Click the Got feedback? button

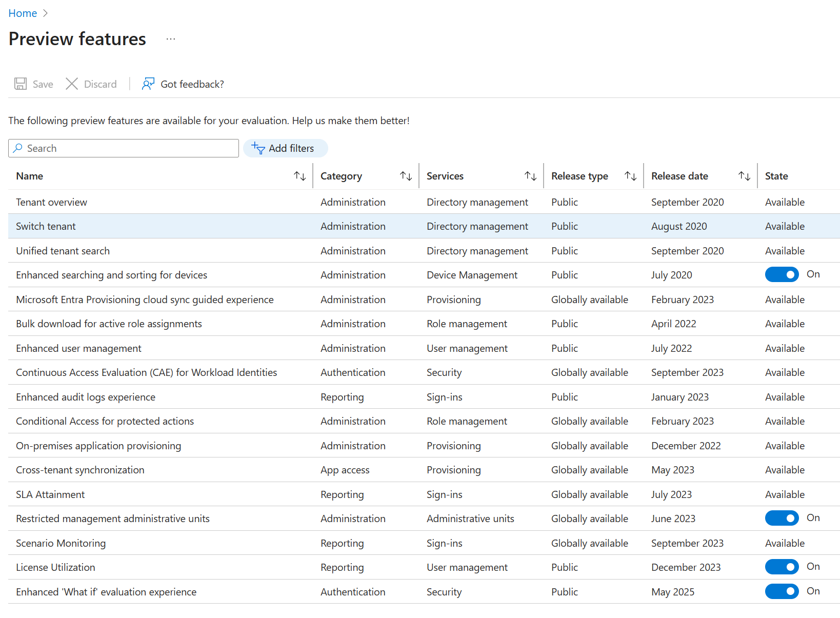coord(183,84)
